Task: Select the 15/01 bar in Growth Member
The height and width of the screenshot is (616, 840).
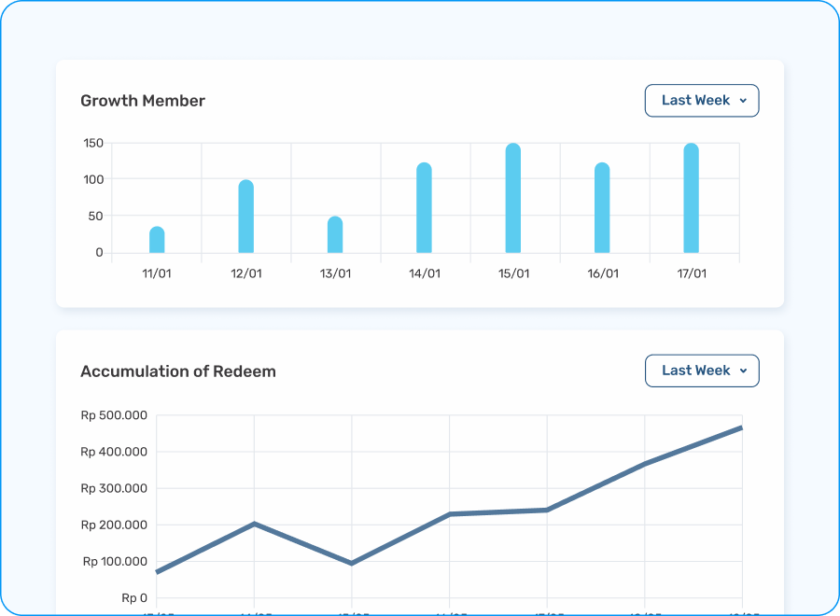Action: (x=513, y=198)
